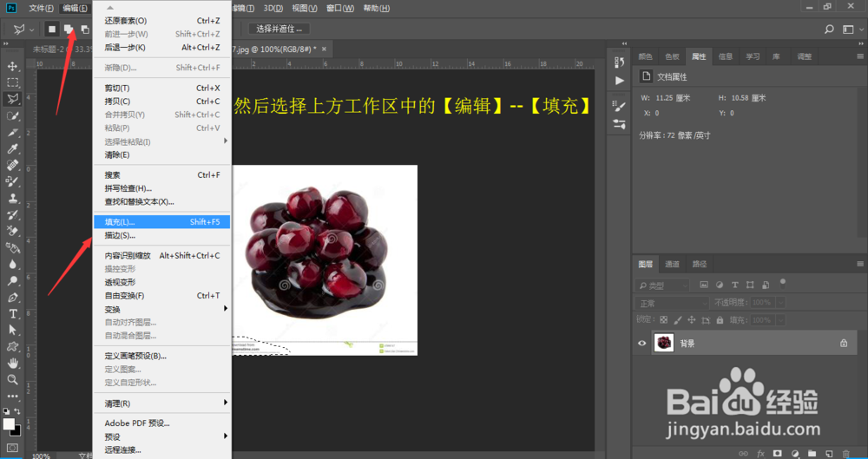The height and width of the screenshot is (459, 868).
Task: Choose 自由变换(F) menu entry
Action: coord(161,296)
